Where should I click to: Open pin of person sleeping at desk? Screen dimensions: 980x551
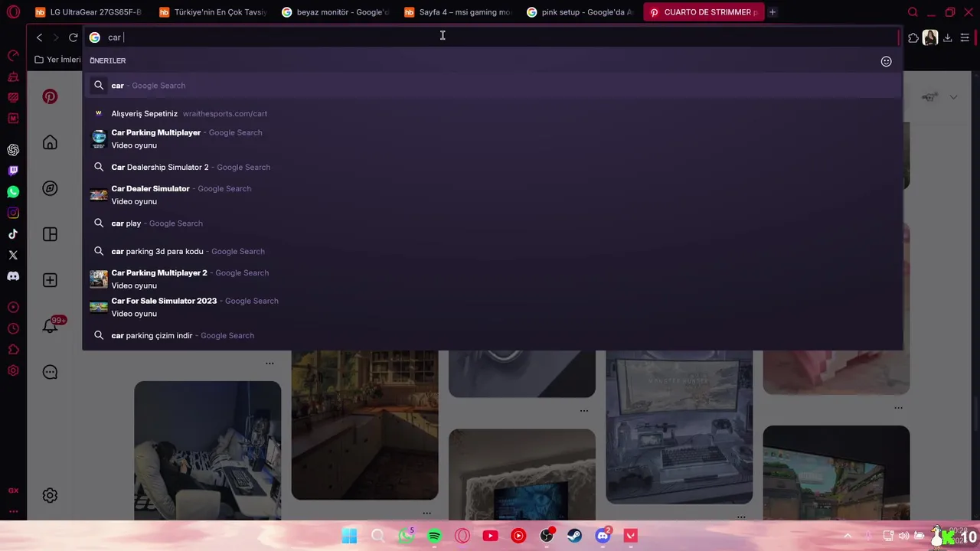click(x=207, y=450)
